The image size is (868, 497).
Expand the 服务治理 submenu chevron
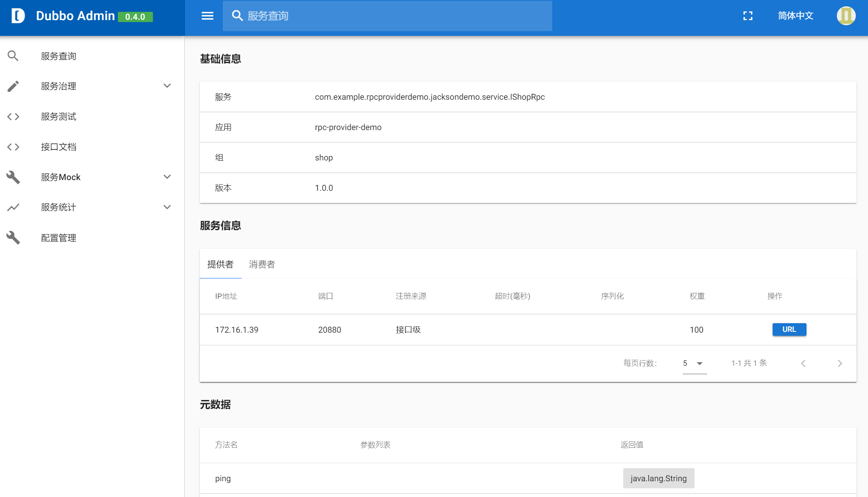[167, 86]
